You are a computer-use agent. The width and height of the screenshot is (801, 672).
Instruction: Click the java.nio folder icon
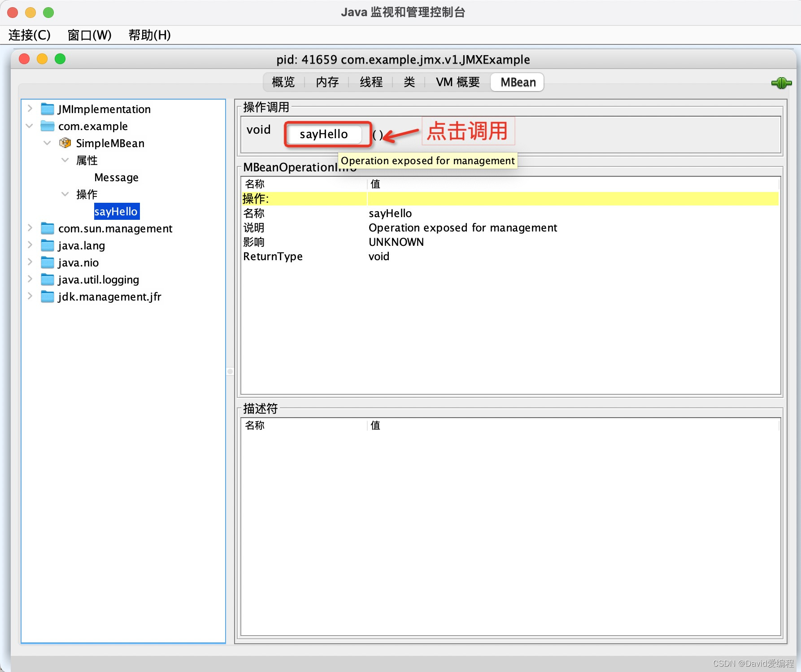point(48,262)
